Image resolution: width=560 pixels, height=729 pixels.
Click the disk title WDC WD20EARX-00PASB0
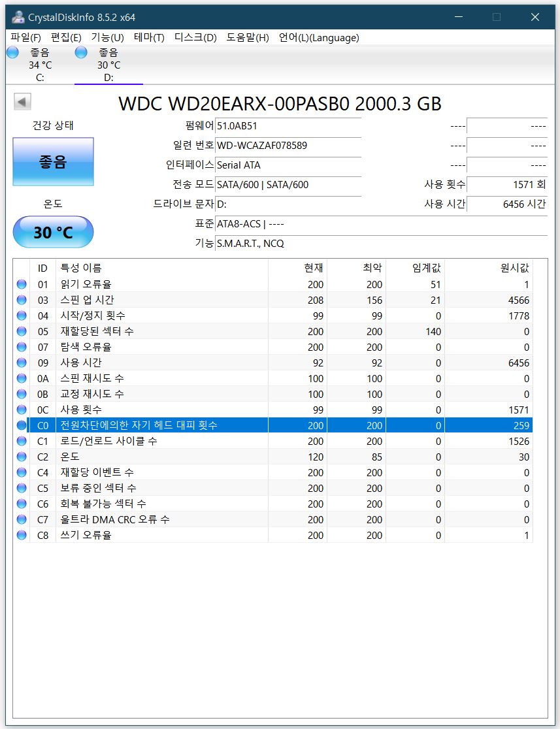[280, 104]
